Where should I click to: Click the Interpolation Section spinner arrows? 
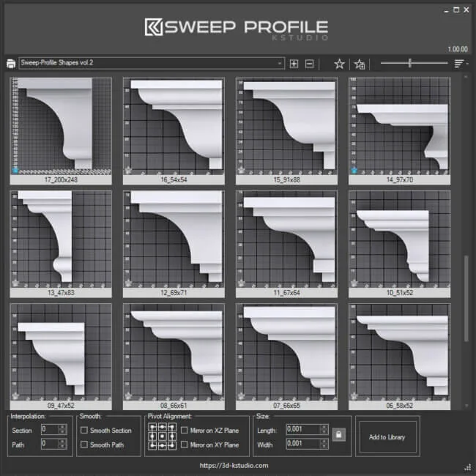point(63,430)
